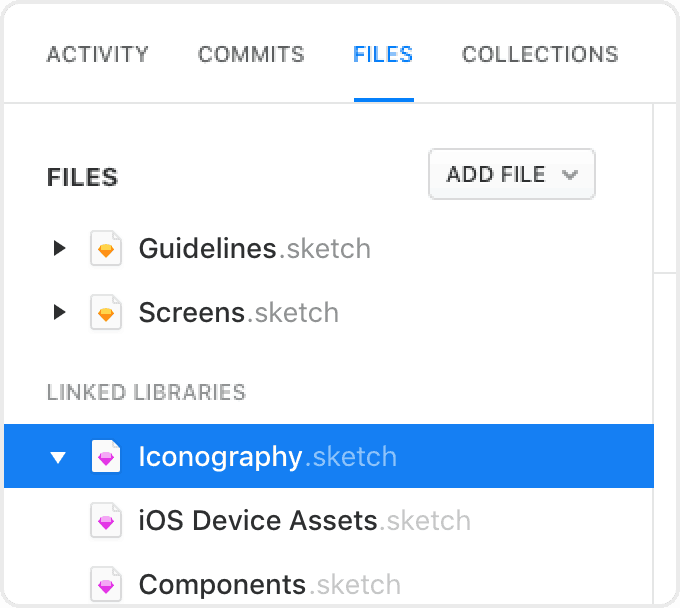Click the Linked Libraries section heading
This screenshot has width=680, height=608.
pos(146,392)
